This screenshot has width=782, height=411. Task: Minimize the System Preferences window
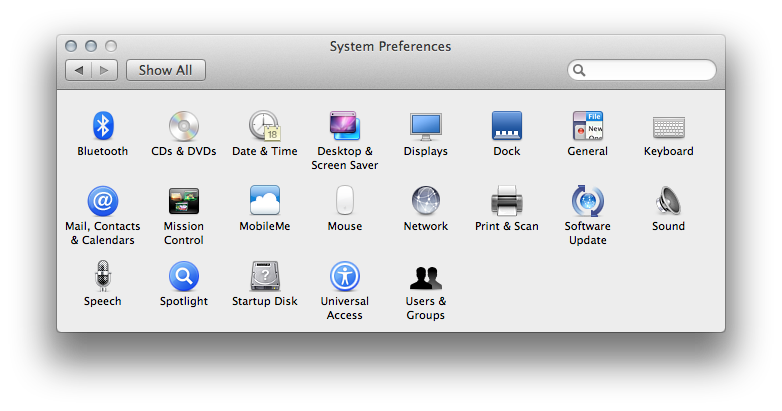pyautogui.click(x=91, y=46)
